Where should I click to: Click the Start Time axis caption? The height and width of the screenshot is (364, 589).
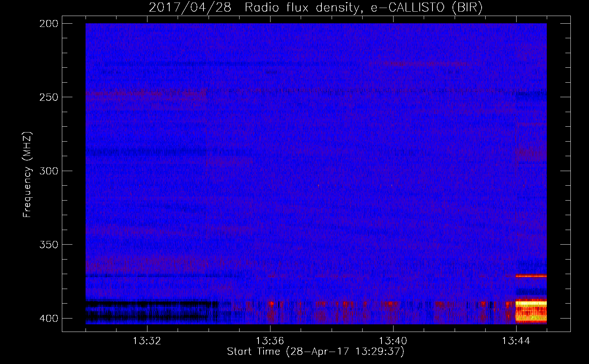coord(316,352)
